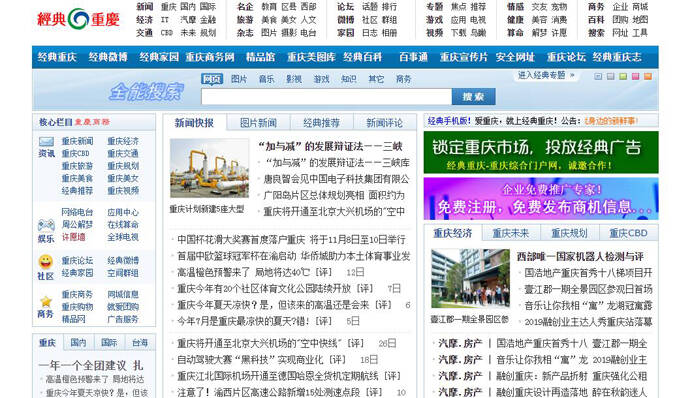690x398 pixels.
Task: Open 百事通 in the blue navigation bar
Action: [x=413, y=57]
